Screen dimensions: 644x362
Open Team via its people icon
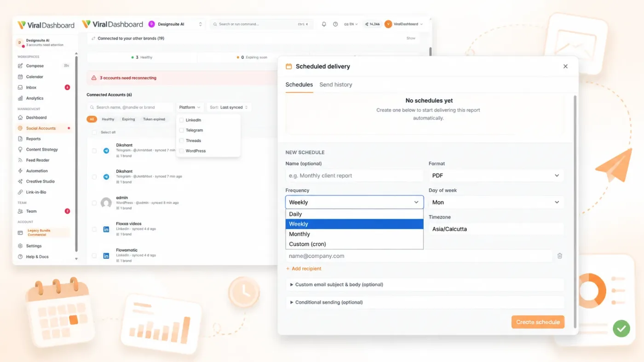pos(20,211)
